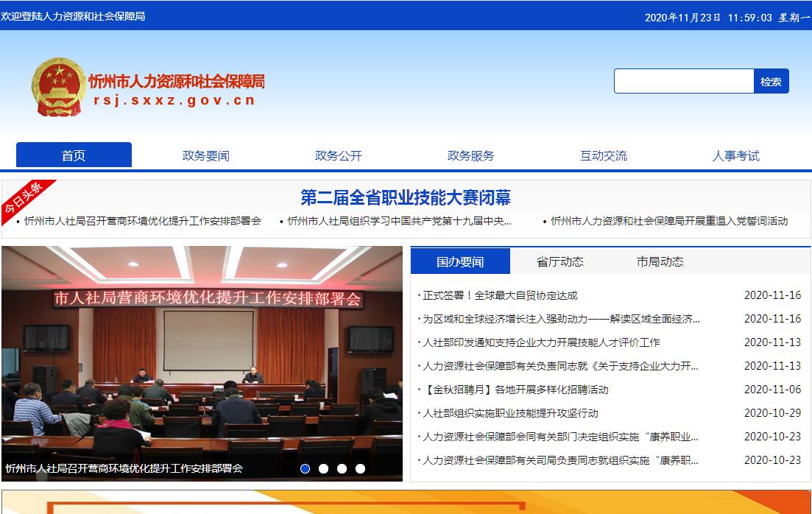Open news 正式签署！全球最大自贸协定达成
Screen dimensions: 812x514
coord(500,295)
